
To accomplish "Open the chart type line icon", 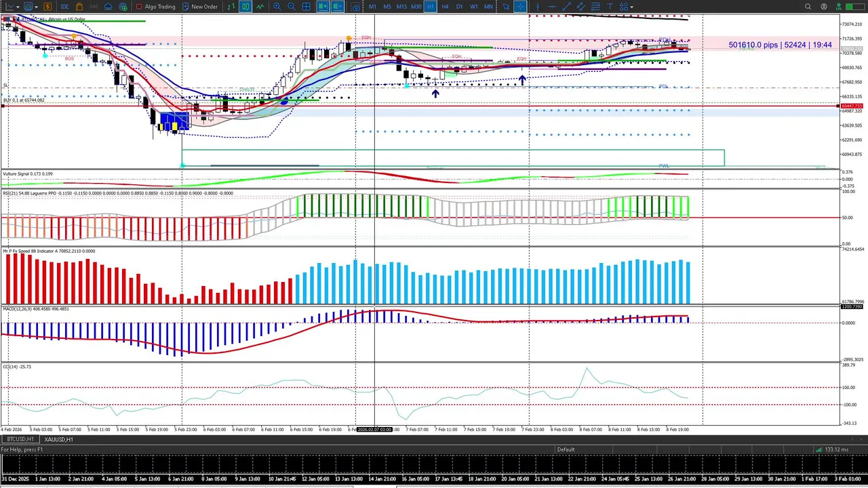I will tap(10, 7).
